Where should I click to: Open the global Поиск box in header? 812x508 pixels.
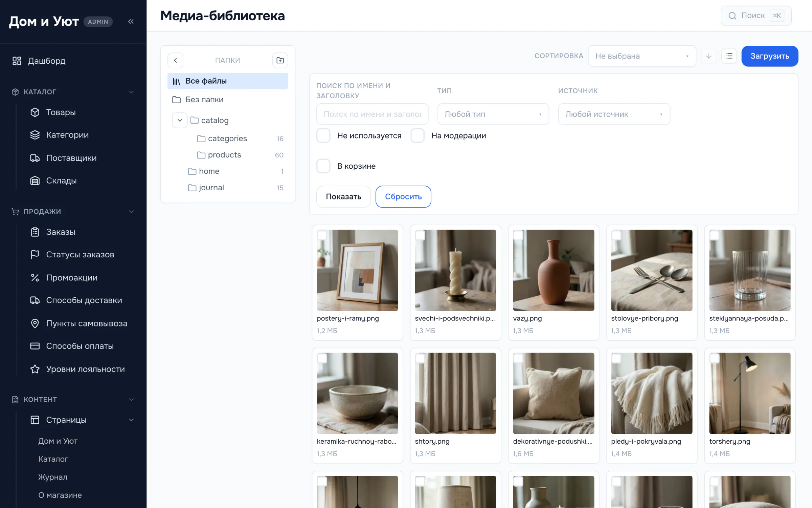tap(756, 16)
